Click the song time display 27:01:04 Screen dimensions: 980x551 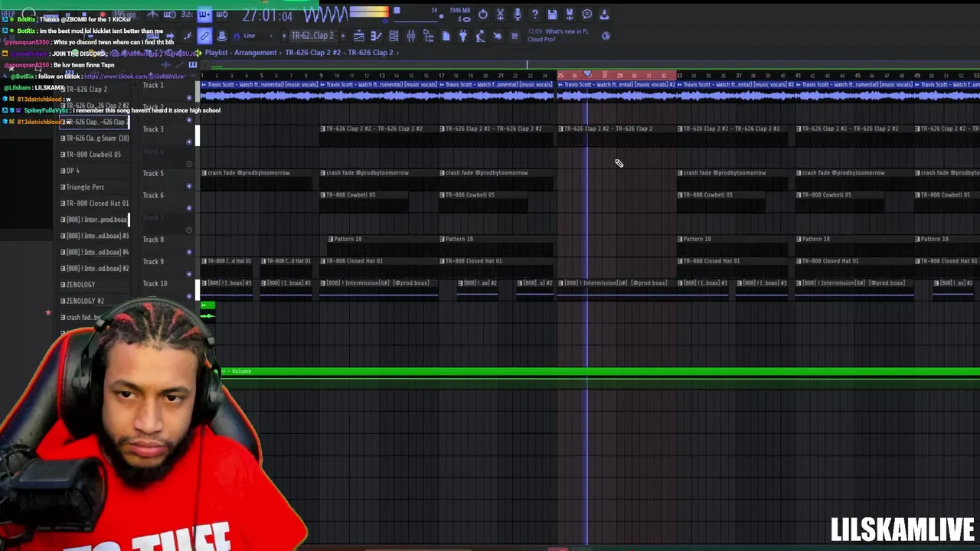coord(267,15)
